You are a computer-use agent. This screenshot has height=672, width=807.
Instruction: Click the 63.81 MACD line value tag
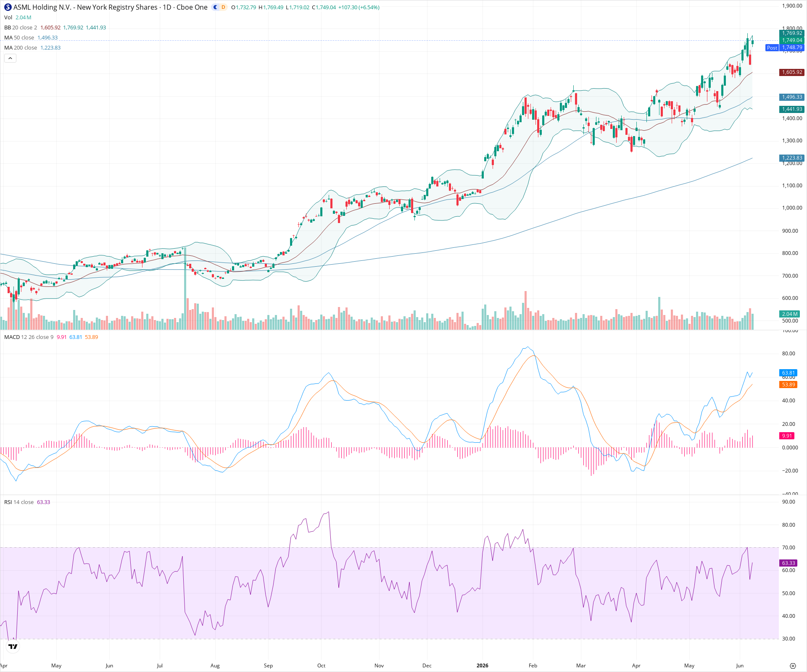(788, 373)
